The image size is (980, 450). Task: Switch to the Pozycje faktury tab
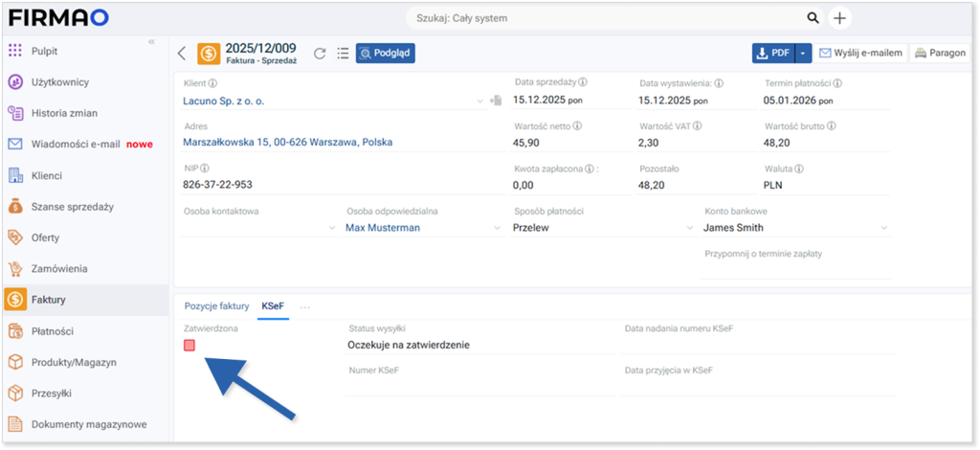pyautogui.click(x=216, y=305)
